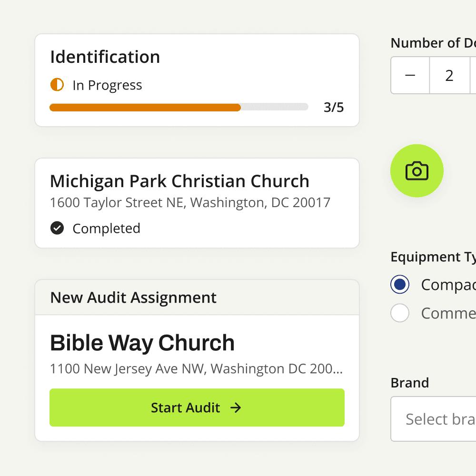
Task: Click the orange Identification progress bar
Action: pos(145,108)
